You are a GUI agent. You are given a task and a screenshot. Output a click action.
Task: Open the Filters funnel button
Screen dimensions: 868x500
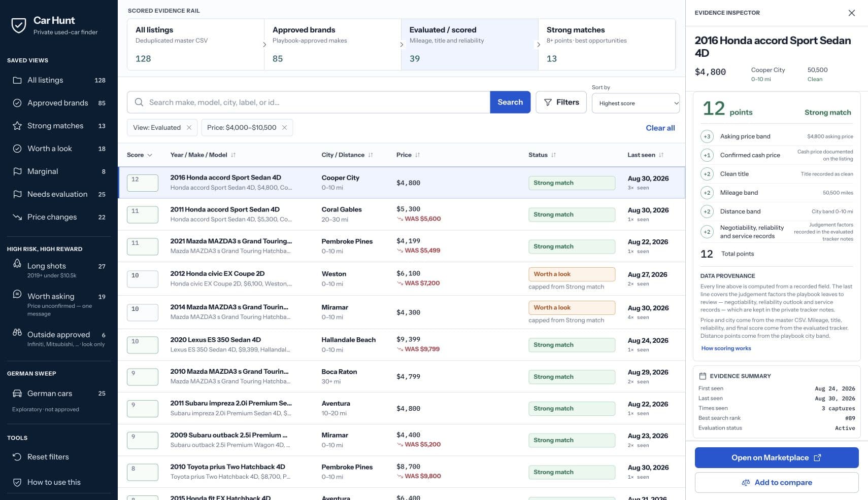pyautogui.click(x=561, y=102)
